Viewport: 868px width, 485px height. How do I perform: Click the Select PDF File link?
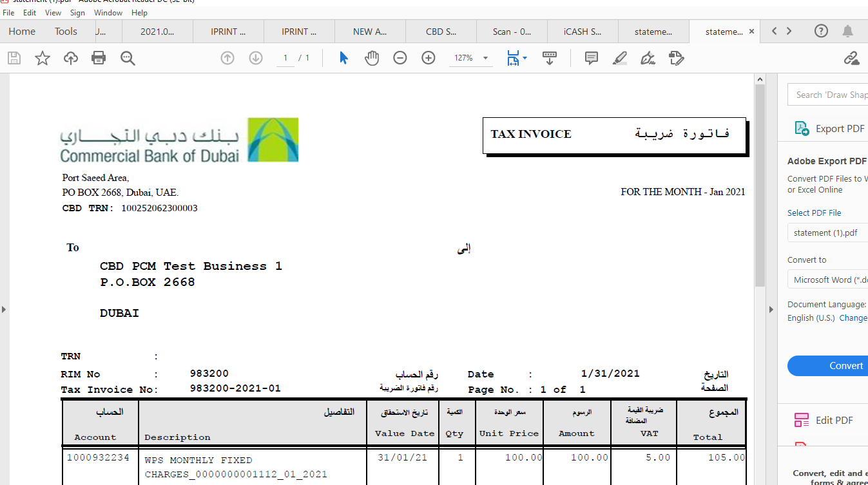(x=815, y=213)
